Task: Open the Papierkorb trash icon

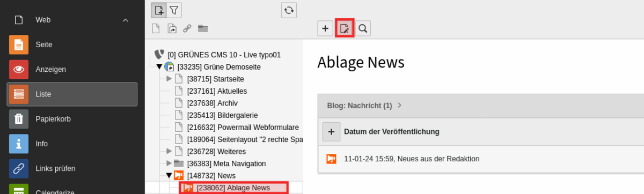Action: tap(19, 118)
